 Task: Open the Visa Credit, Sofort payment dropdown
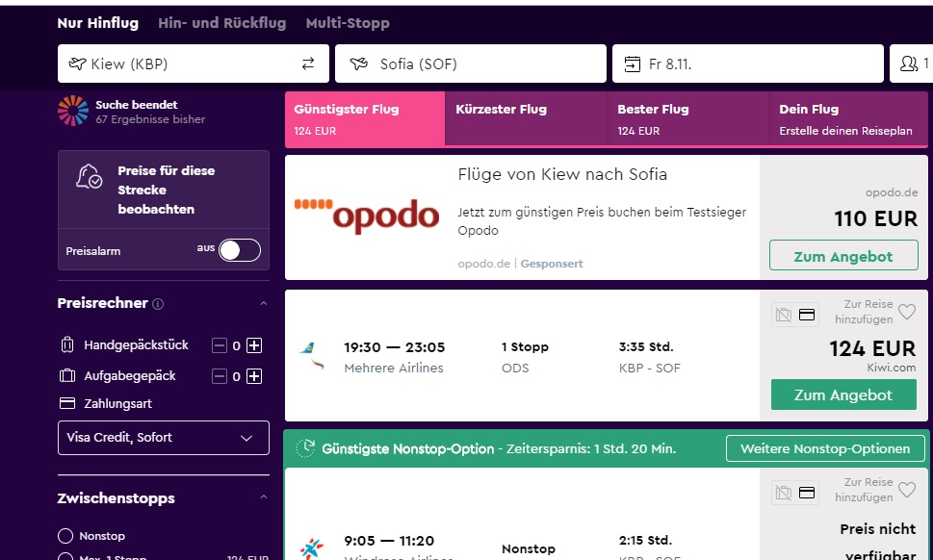click(164, 438)
